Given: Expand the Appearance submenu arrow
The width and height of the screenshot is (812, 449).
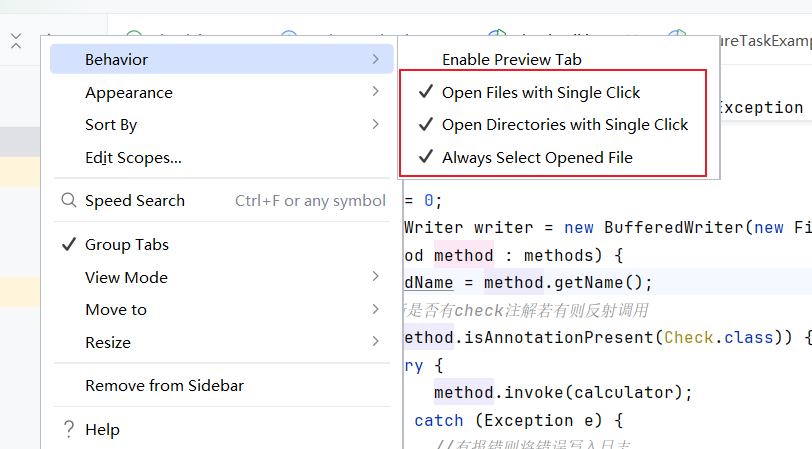Looking at the screenshot, I should pyautogui.click(x=375, y=92).
